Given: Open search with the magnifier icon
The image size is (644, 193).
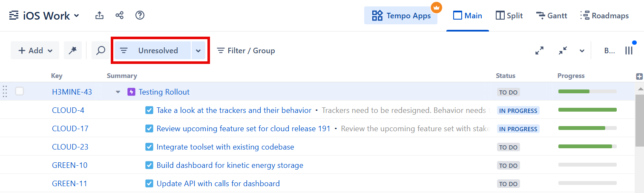Looking at the screenshot, I should pyautogui.click(x=101, y=50).
